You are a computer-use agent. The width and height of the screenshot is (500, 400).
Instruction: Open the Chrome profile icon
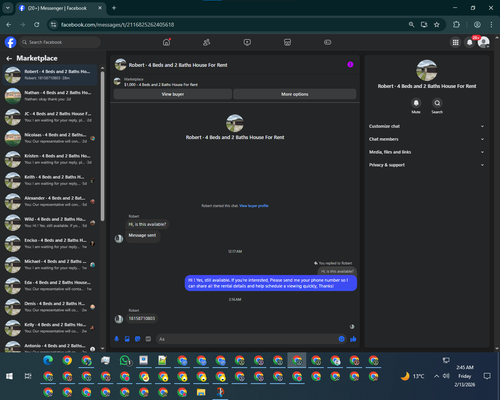477,25
